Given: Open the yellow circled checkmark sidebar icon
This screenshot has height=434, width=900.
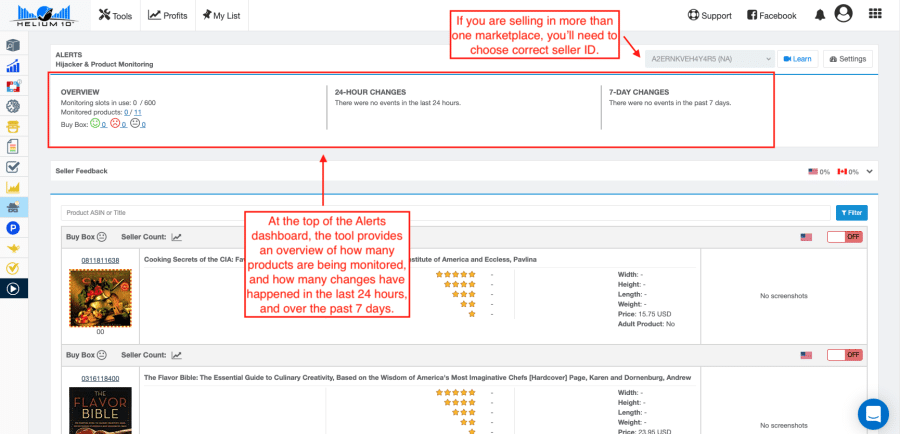Looking at the screenshot, I should 13,268.
